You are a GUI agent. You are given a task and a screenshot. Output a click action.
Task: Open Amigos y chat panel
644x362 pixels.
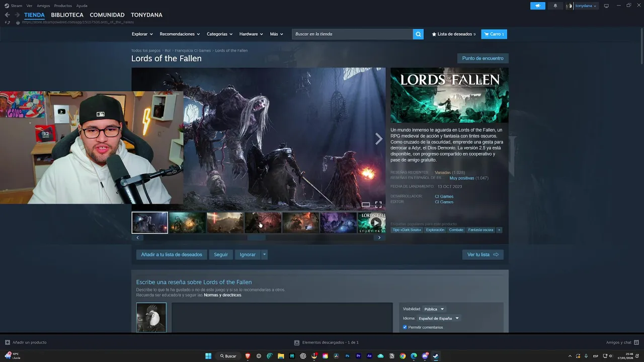point(622,342)
